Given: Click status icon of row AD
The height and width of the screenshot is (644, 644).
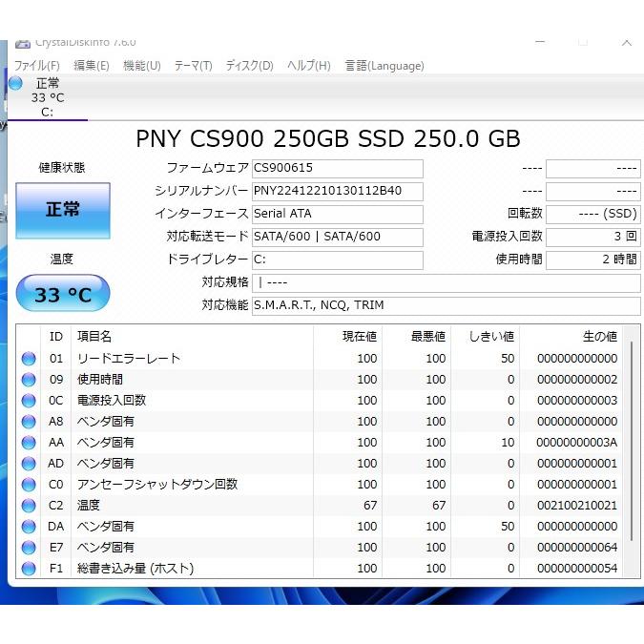Looking at the screenshot, I should coord(29,464).
